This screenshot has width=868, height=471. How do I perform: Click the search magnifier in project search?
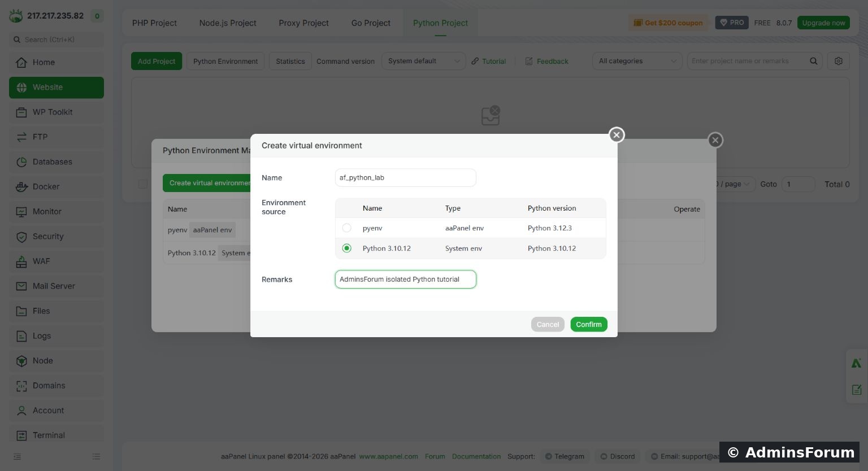tap(814, 61)
